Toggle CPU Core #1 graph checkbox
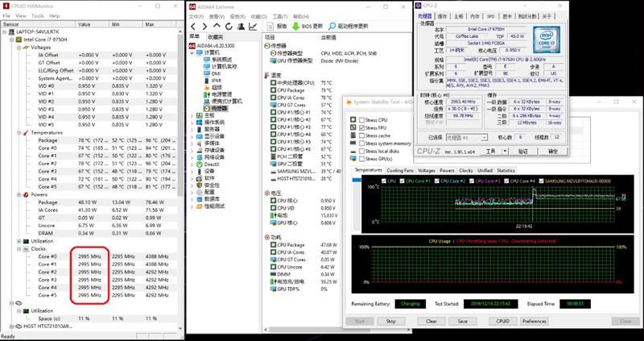 click(402, 181)
